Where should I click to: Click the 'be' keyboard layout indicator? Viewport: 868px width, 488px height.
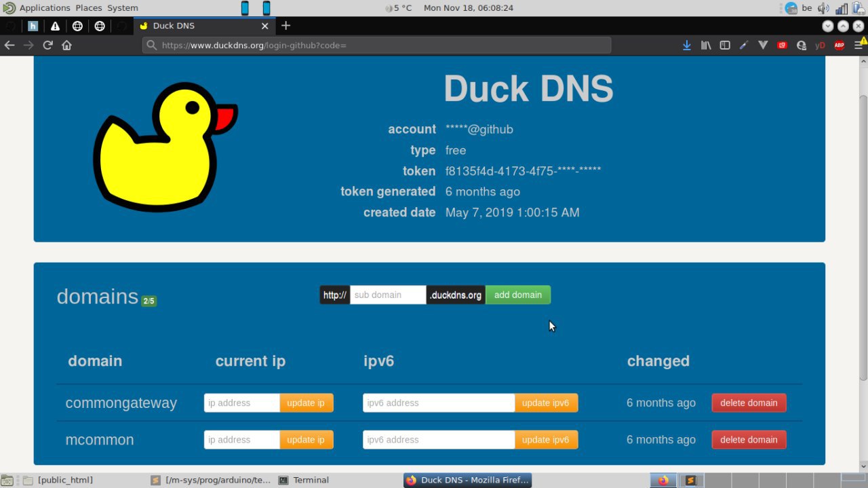pos(807,8)
